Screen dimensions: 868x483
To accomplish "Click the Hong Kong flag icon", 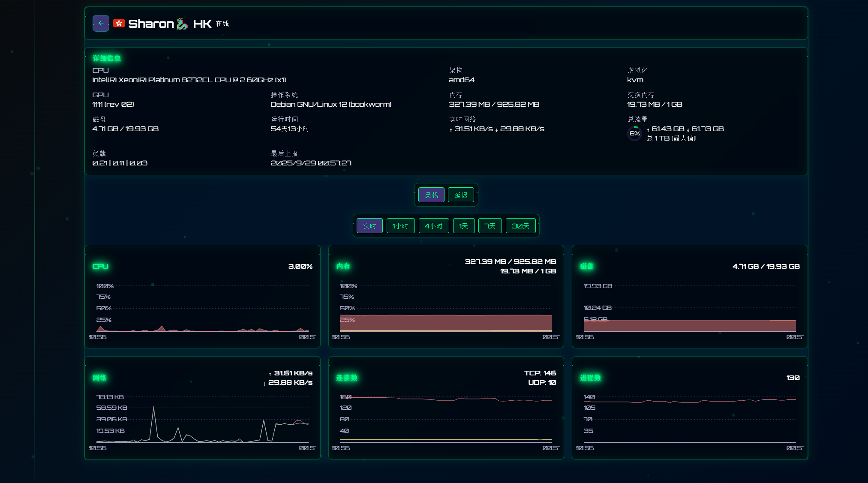I will (119, 24).
